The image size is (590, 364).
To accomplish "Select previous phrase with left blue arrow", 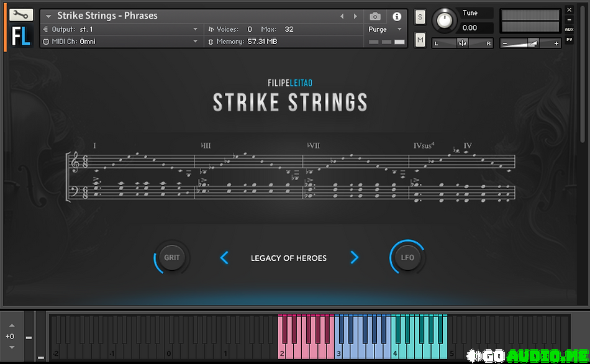I will [x=224, y=258].
